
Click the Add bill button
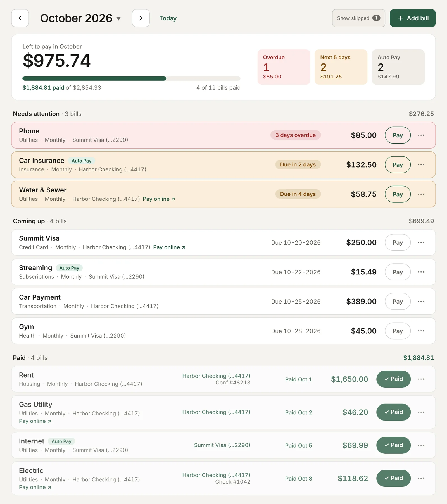coord(413,18)
